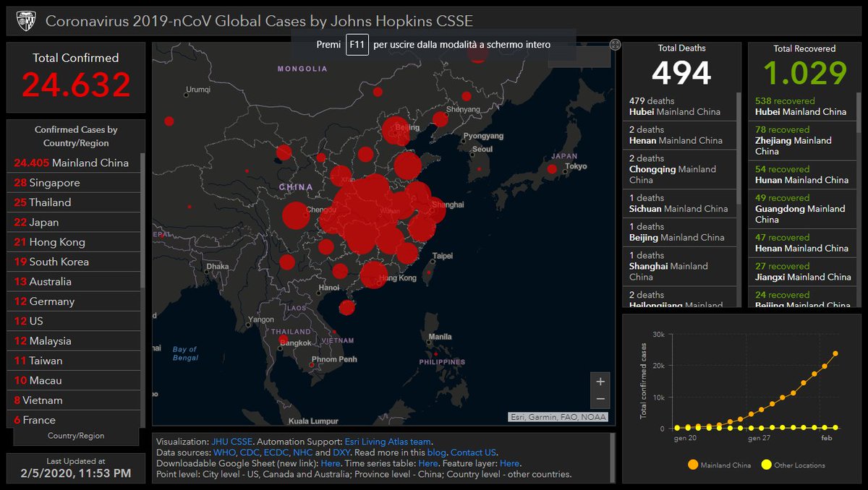Click the yellow Other Locations legend dot

767,466
